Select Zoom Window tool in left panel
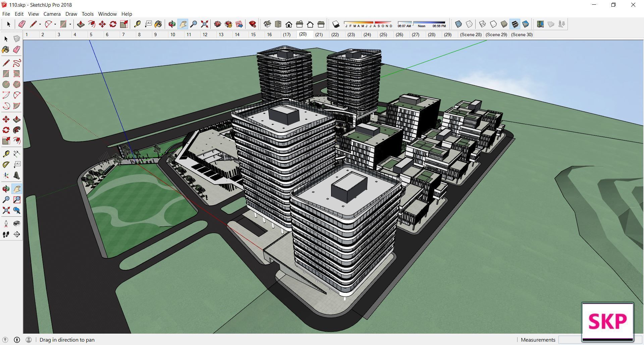 pos(17,200)
